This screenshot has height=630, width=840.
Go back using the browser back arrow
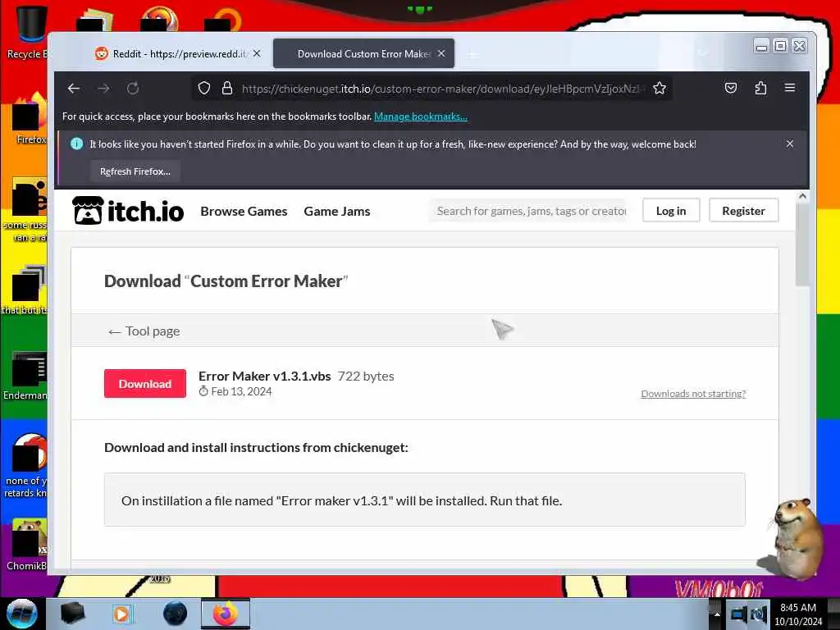coord(73,89)
